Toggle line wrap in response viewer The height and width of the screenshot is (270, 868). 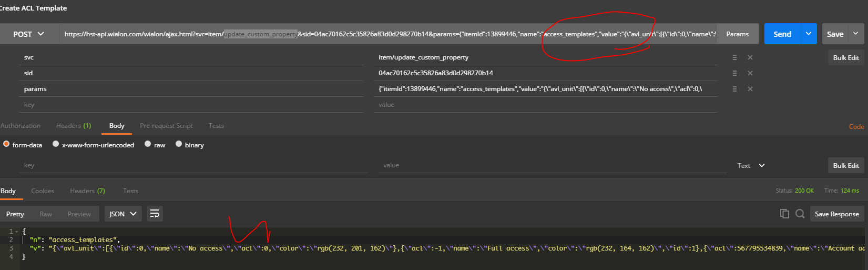pos(155,214)
